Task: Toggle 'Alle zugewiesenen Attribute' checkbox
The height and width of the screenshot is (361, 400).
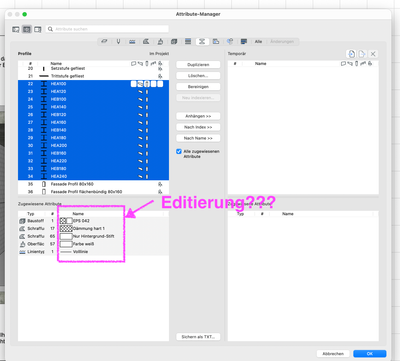Action: pyautogui.click(x=179, y=151)
